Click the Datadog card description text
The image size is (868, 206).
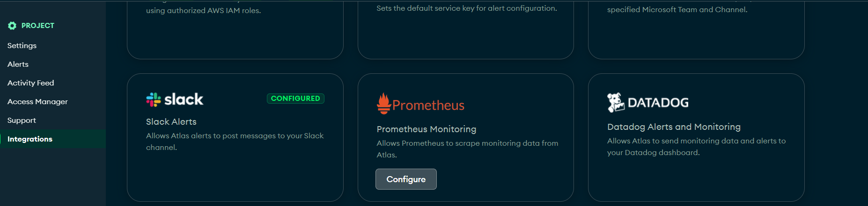(696, 146)
